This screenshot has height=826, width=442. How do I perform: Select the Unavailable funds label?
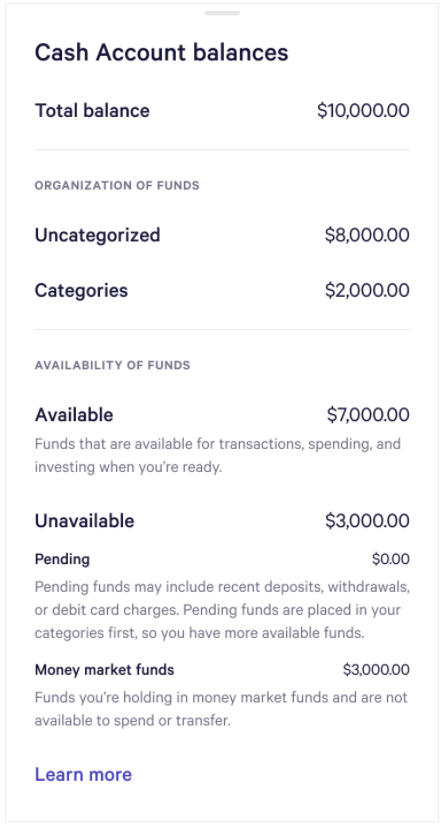[x=84, y=520]
